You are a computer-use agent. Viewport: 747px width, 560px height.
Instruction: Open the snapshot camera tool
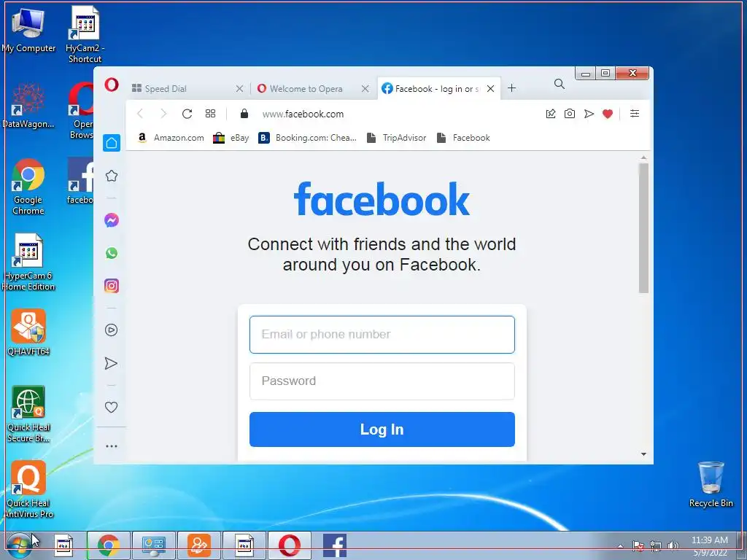click(x=569, y=113)
